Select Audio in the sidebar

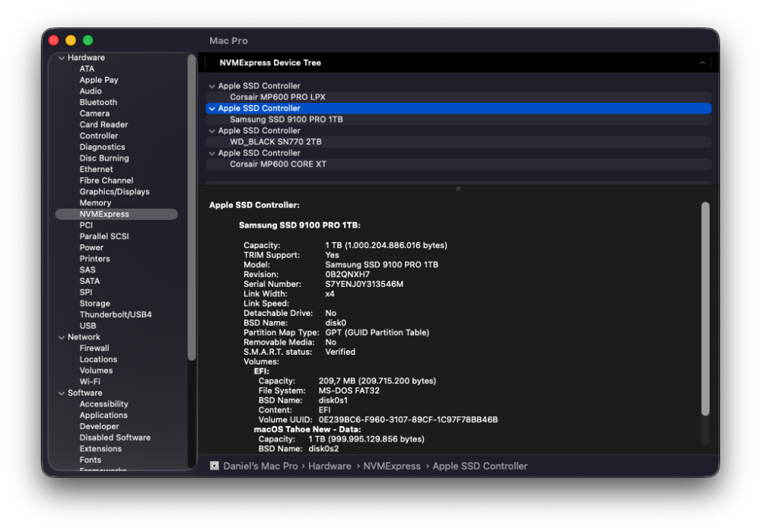[91, 91]
